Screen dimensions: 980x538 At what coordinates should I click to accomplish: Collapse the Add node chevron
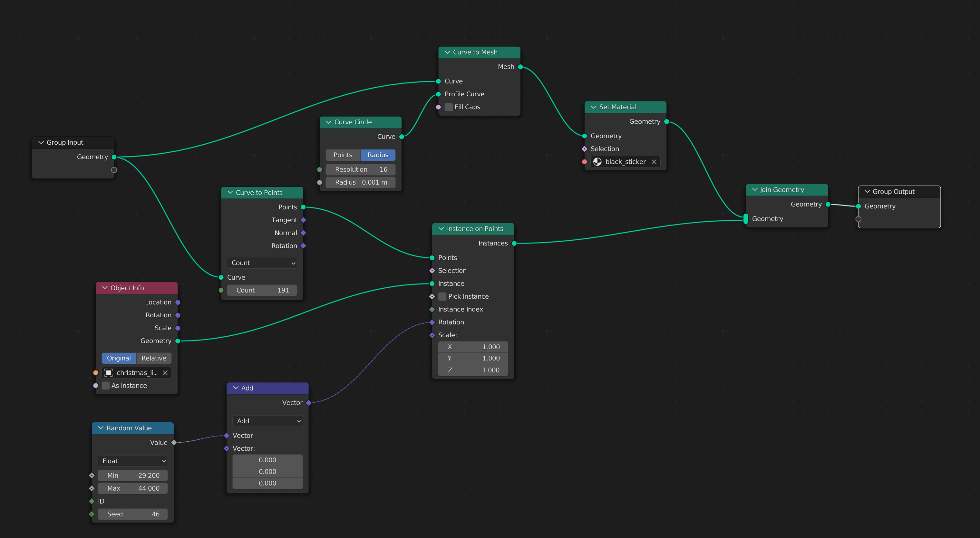[236, 388]
